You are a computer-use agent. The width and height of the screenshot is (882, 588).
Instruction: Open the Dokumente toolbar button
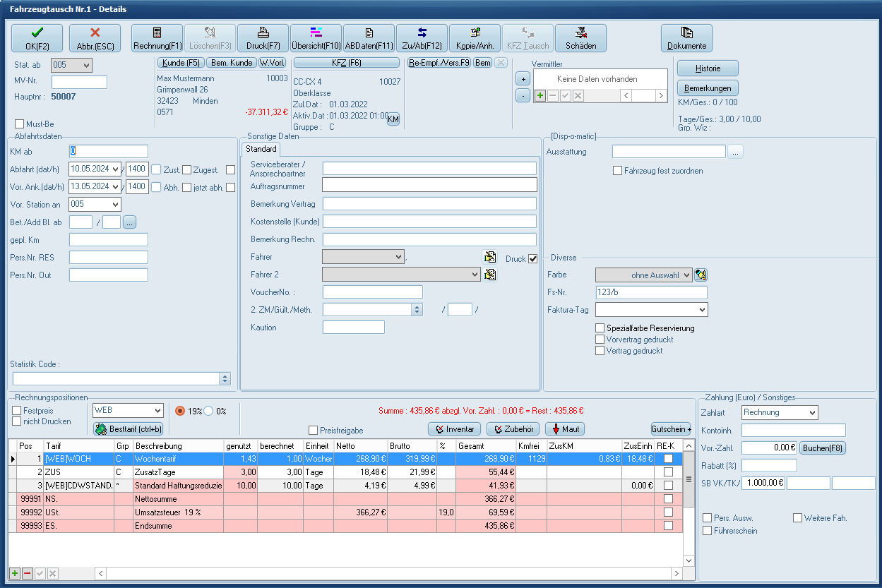click(686, 38)
